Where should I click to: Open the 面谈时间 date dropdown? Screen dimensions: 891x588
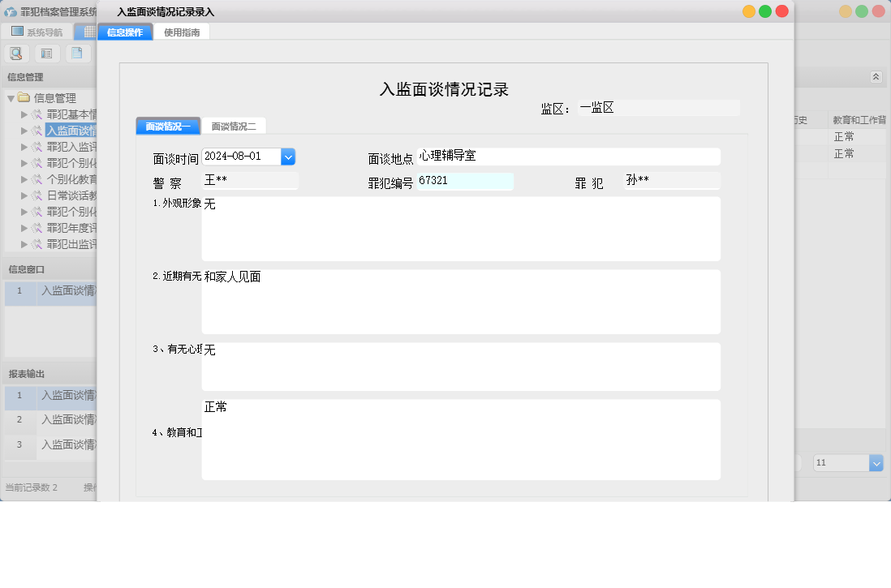(x=287, y=157)
